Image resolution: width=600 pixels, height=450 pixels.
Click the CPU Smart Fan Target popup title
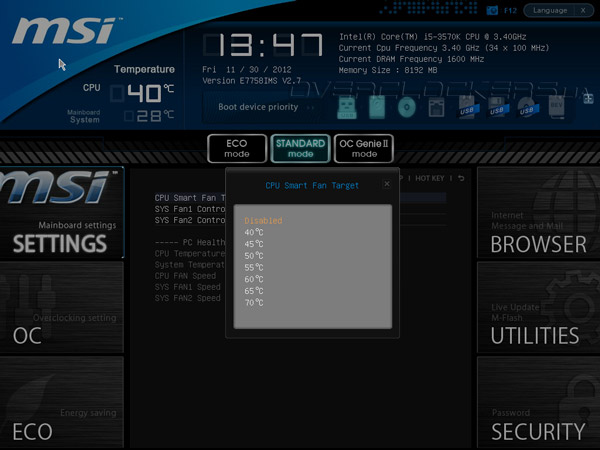tap(312, 186)
